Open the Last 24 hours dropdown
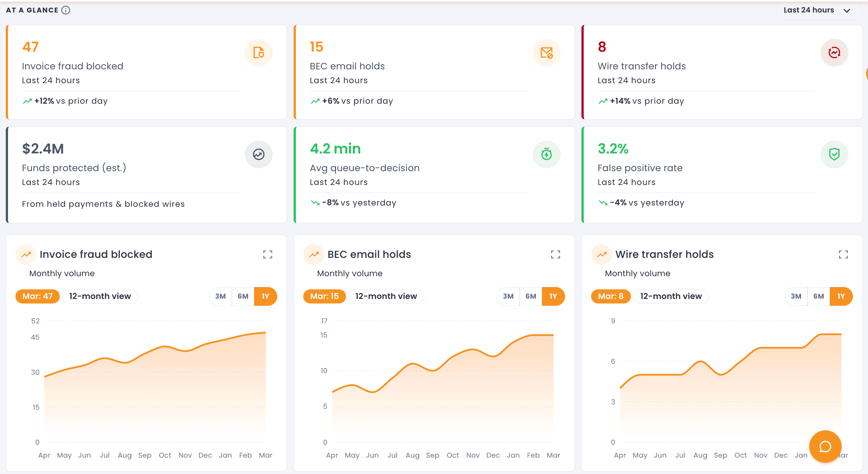Image resolution: width=868 pixels, height=474 pixels. (x=818, y=10)
